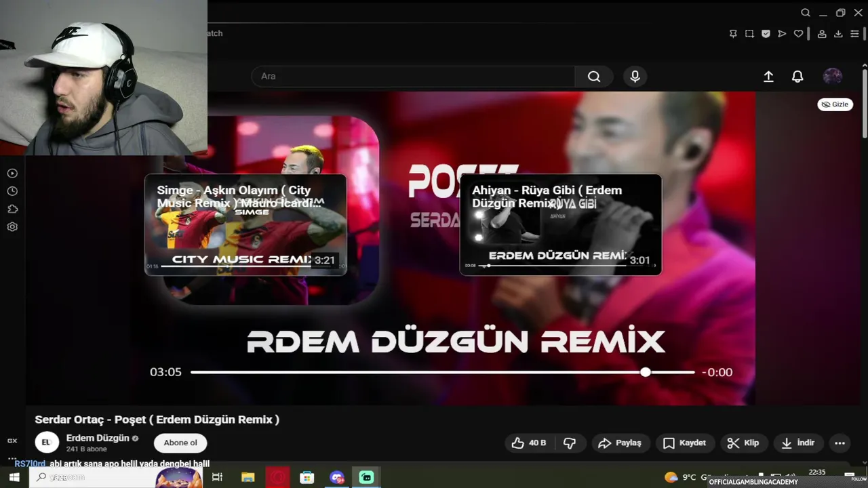Viewport: 868px width, 488px height.
Task: Open the account avatar menu
Action: point(833,76)
